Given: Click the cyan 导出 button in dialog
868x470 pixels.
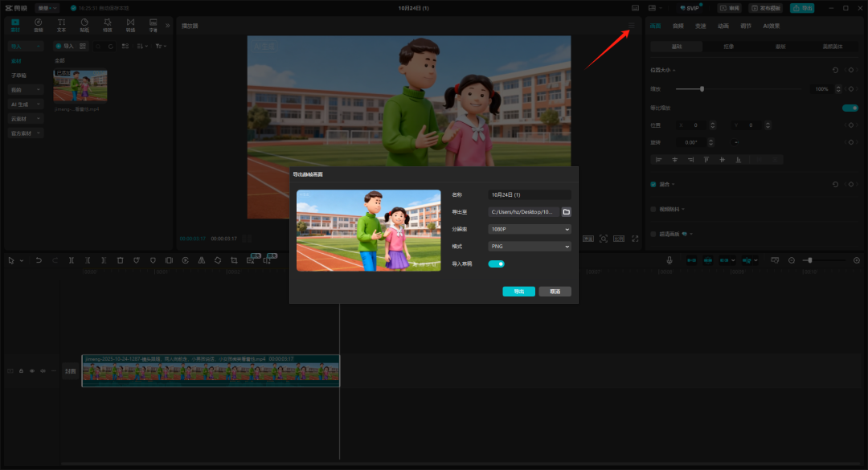Looking at the screenshot, I should coord(518,292).
